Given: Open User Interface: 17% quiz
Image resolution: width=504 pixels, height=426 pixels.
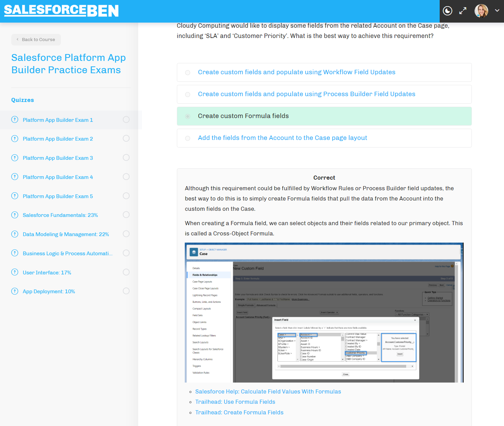Looking at the screenshot, I should pyautogui.click(x=47, y=273).
